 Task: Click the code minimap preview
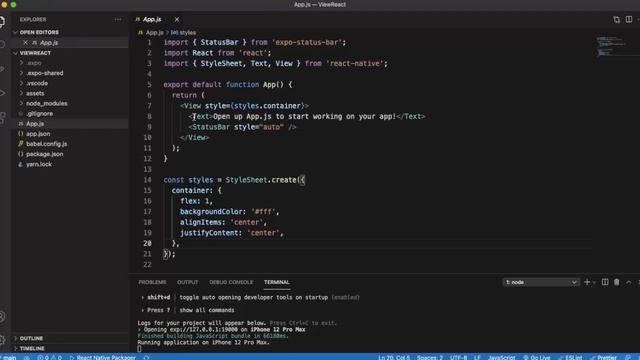coord(611,46)
